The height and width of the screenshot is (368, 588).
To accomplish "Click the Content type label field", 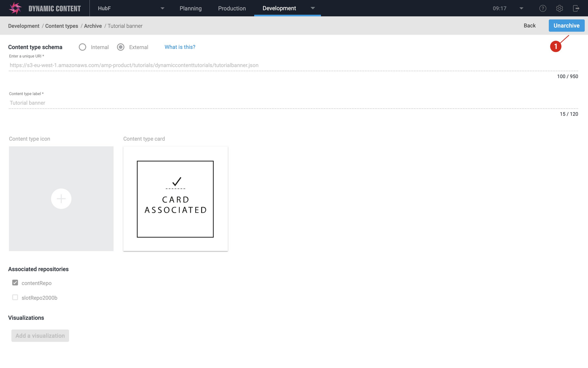I will pyautogui.click(x=293, y=103).
